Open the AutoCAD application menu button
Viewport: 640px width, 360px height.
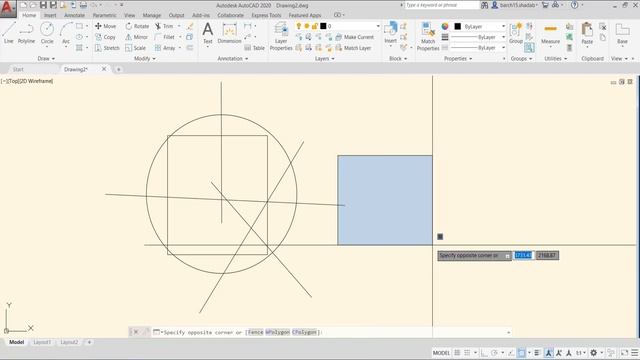7,8
